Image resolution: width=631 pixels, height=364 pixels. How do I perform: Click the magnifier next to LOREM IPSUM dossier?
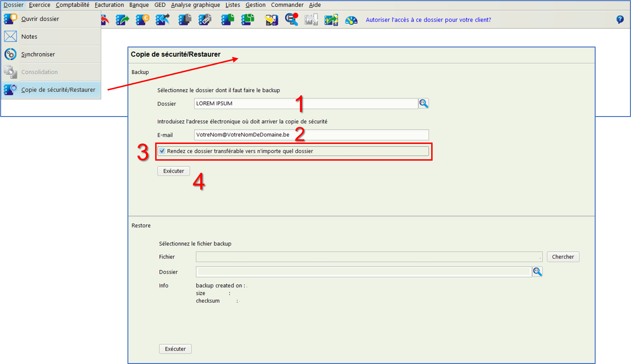pos(424,104)
